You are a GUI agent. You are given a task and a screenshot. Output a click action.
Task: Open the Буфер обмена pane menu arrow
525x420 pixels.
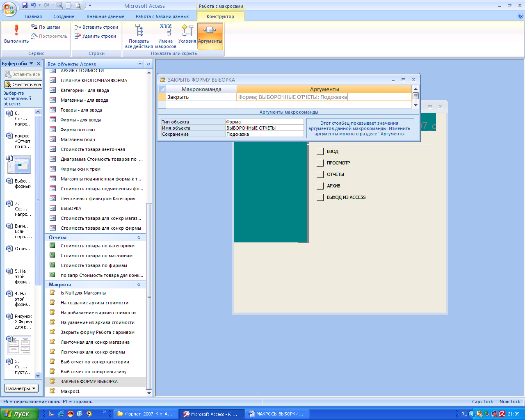point(32,64)
